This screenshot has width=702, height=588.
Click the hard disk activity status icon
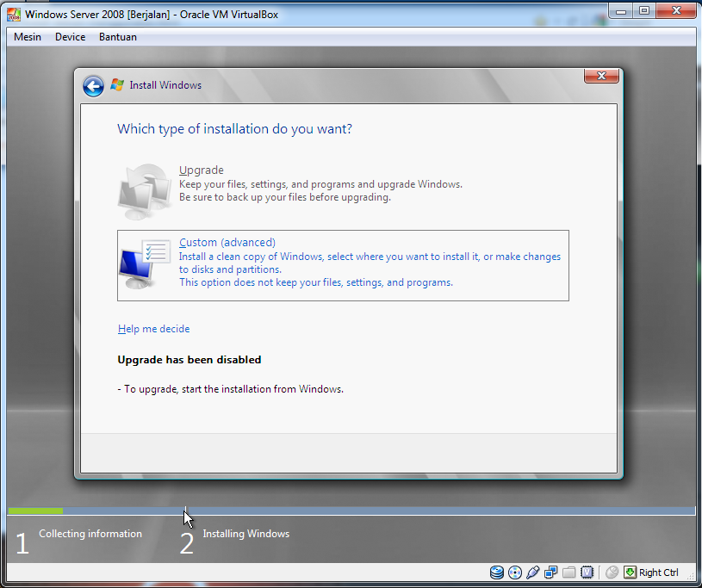click(496, 573)
